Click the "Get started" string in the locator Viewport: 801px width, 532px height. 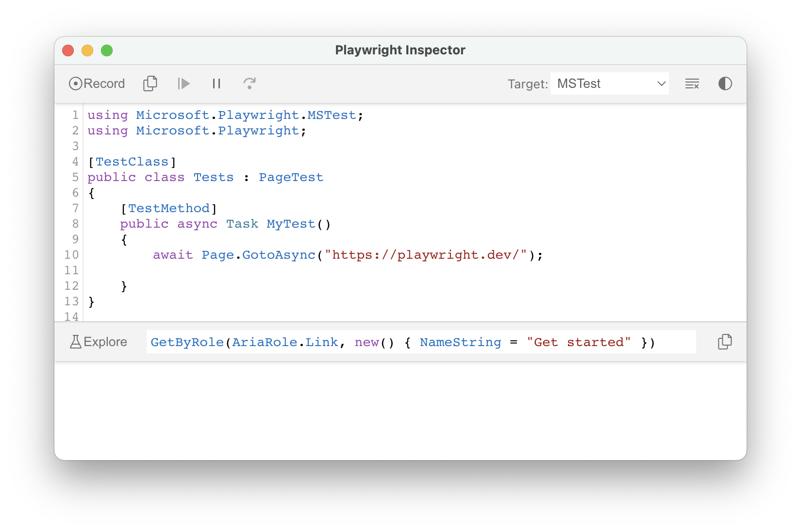(x=579, y=342)
